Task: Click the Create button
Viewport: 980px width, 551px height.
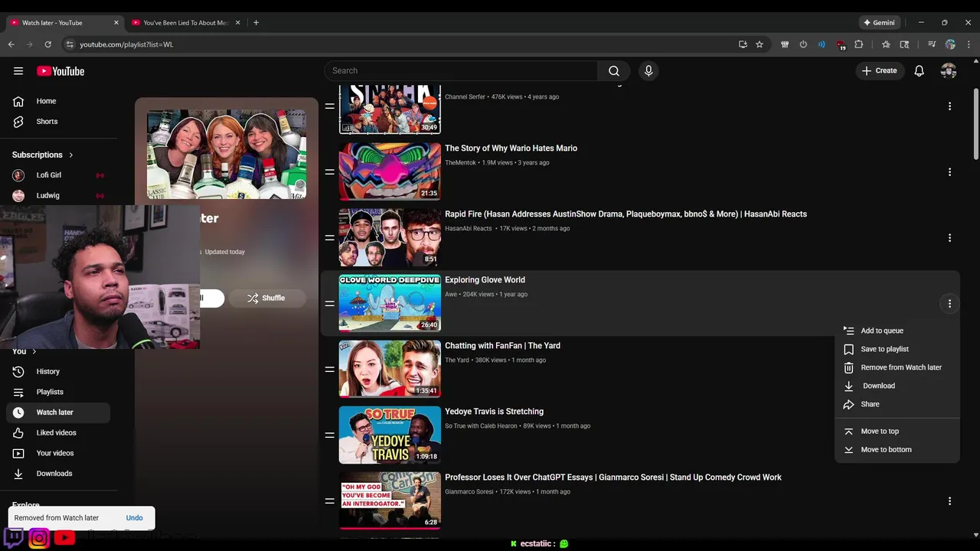Action: [x=879, y=71]
